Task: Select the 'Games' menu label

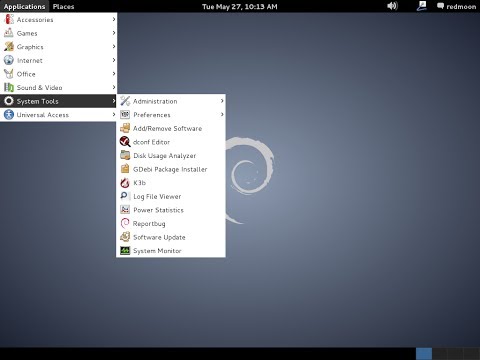Action: click(27, 33)
